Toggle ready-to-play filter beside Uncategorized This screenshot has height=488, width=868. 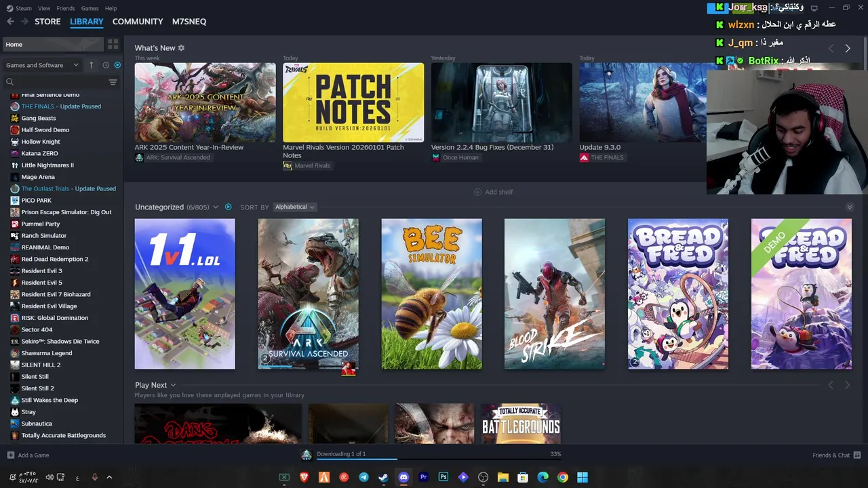click(x=228, y=207)
